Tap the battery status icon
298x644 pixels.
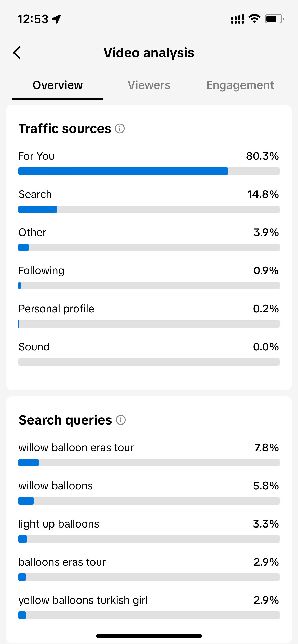pyautogui.click(x=274, y=19)
